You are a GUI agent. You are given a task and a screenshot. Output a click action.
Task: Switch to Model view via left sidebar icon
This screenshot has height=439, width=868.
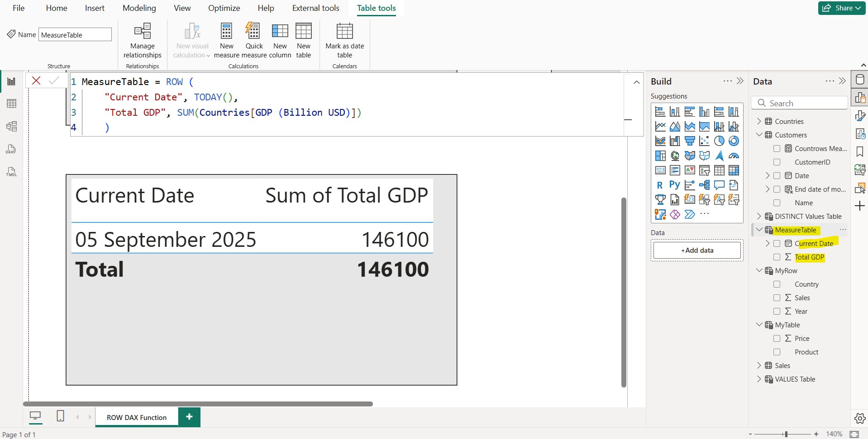11,127
